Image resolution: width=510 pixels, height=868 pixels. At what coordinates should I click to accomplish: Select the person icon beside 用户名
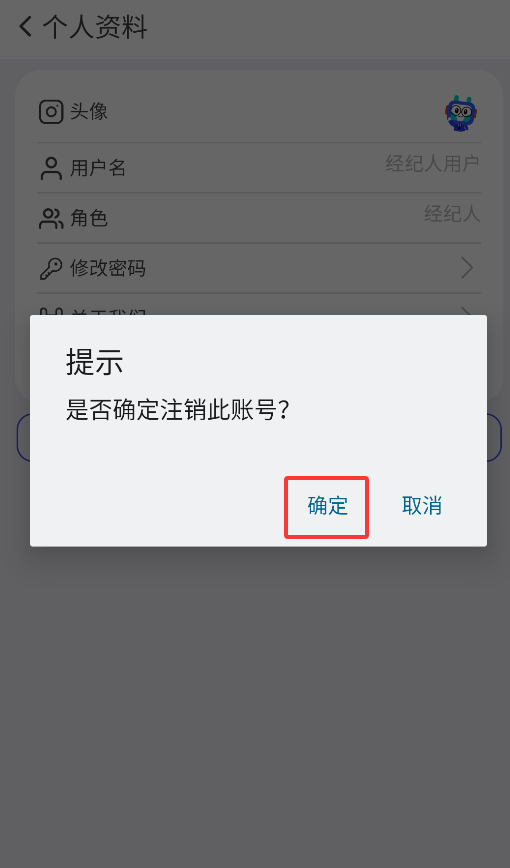point(51,168)
